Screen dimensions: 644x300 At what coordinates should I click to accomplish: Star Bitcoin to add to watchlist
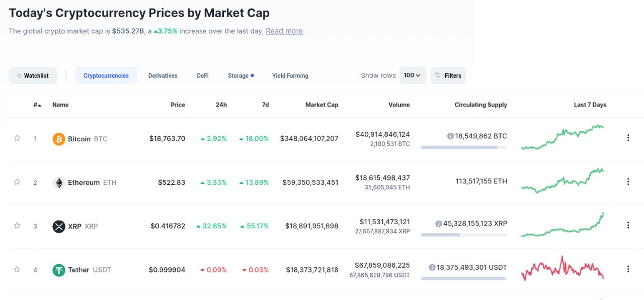tap(17, 138)
